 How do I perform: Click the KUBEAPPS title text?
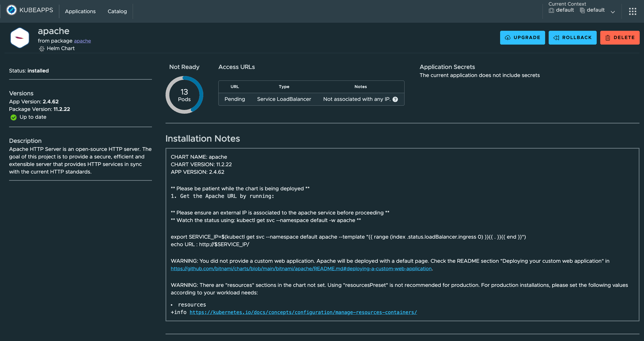click(x=36, y=10)
